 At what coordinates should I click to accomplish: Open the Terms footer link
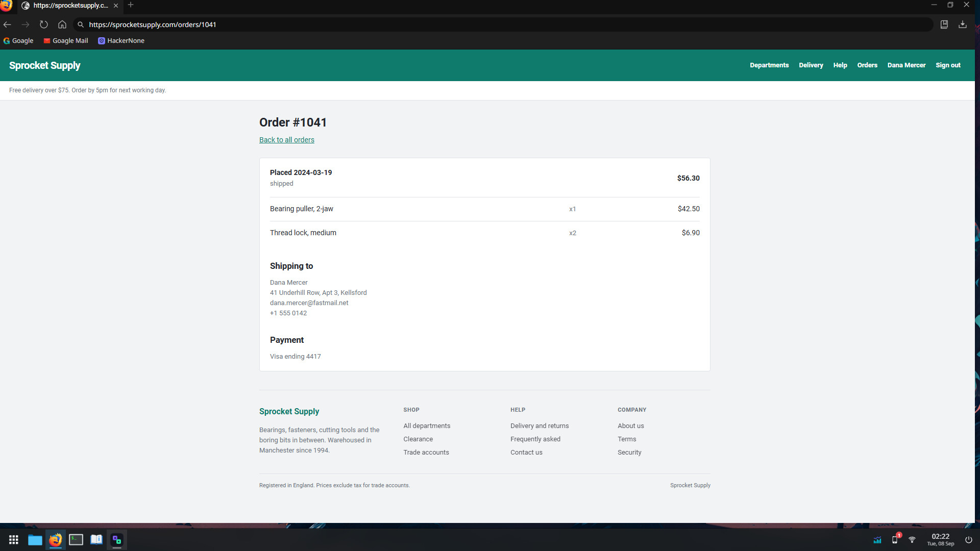click(627, 439)
